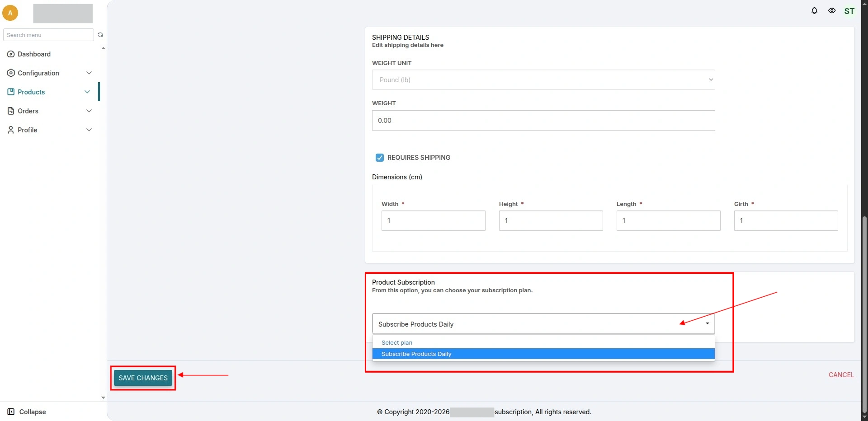The height and width of the screenshot is (421, 868).
Task: Open Dashboard from sidebar
Action: coord(34,54)
